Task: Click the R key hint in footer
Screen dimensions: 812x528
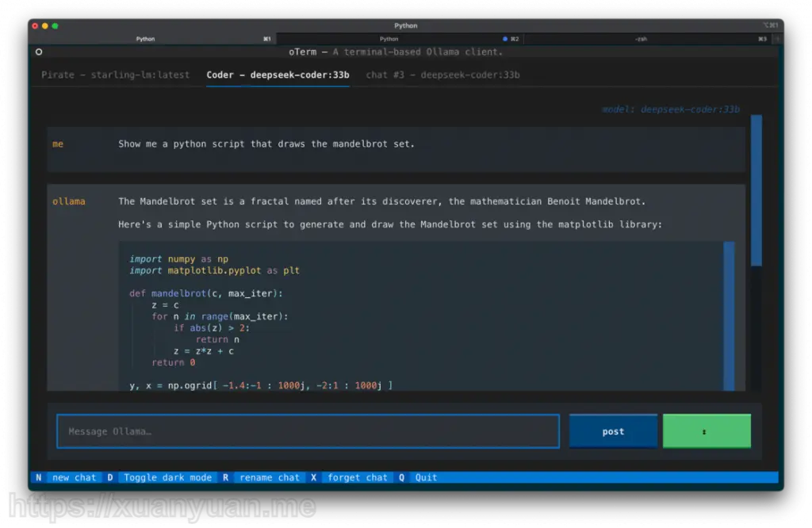Action: pos(226,477)
